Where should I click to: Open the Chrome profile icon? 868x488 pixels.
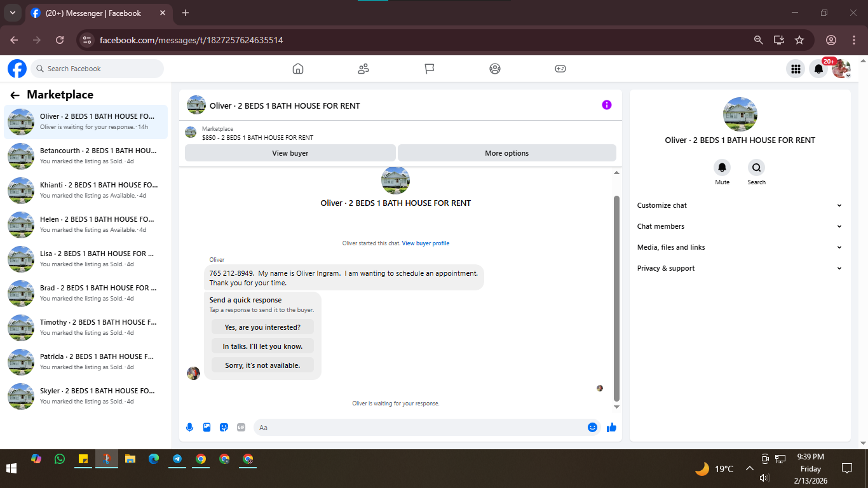pos(831,40)
